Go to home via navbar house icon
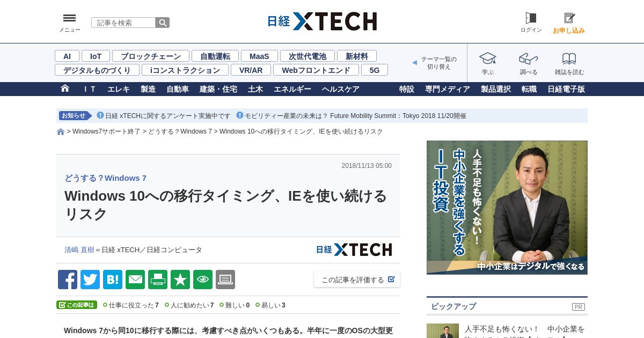644x338 pixels. pyautogui.click(x=65, y=89)
